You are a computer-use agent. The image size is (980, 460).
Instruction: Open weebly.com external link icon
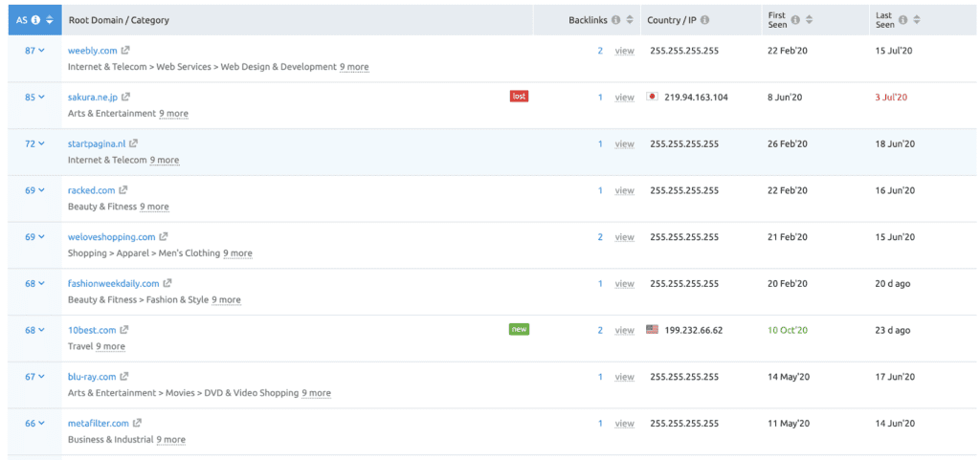125,51
